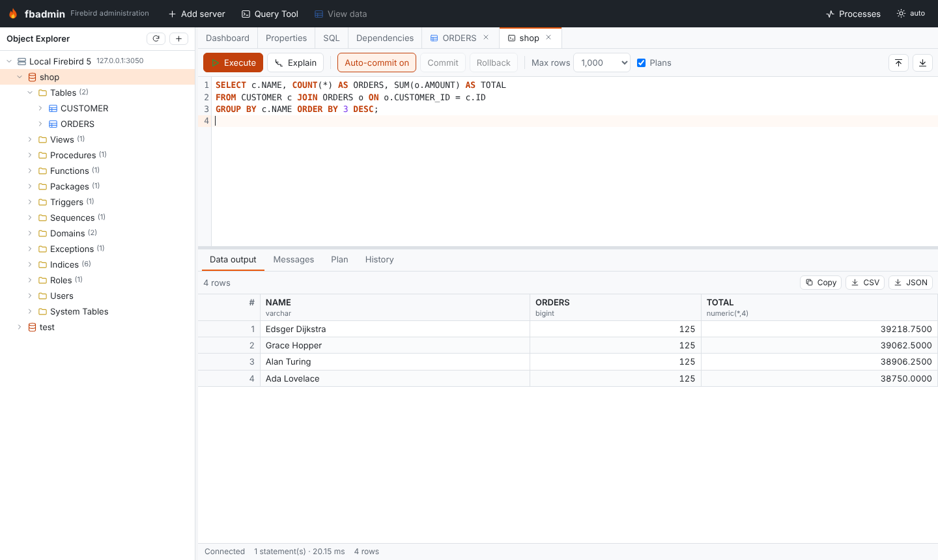Open the Query Tool
The width and height of the screenshot is (938, 560).
point(270,14)
